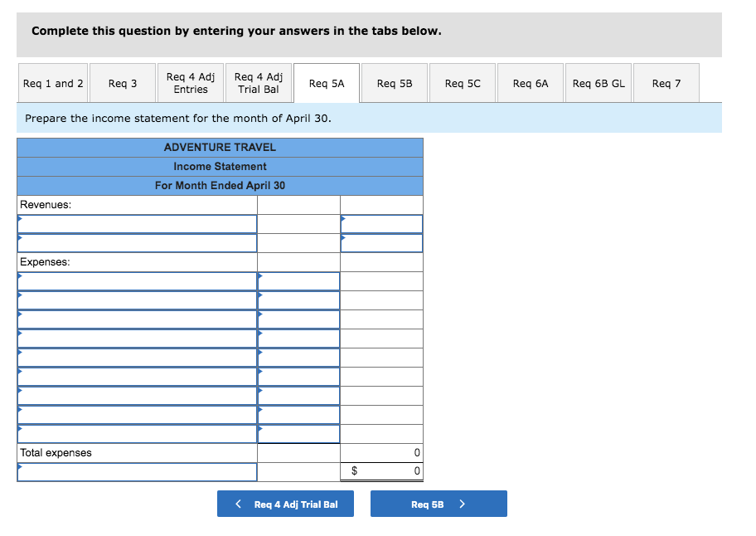The image size is (756, 536).
Task: Open the Req 1 and 2 tab
Action: tap(53, 83)
